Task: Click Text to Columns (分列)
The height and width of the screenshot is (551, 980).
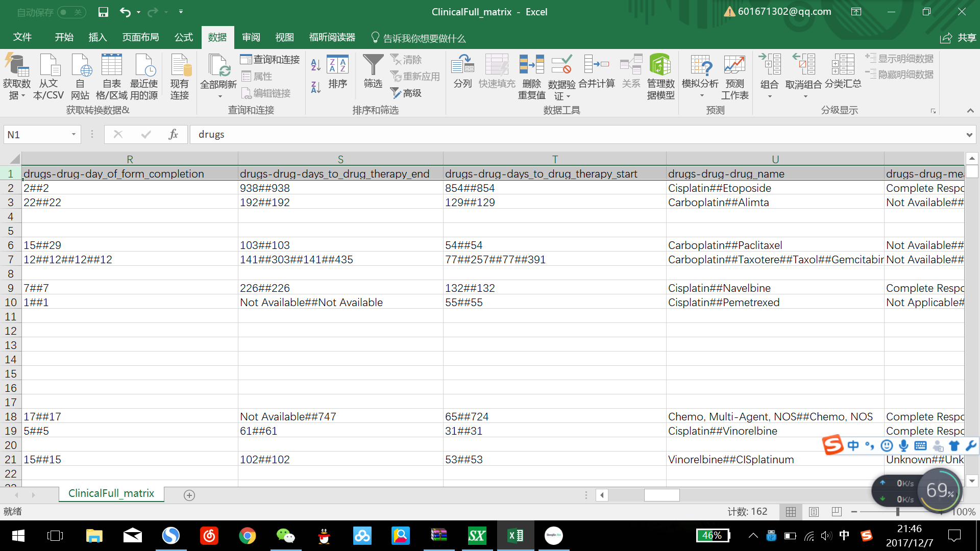Action: tap(463, 71)
